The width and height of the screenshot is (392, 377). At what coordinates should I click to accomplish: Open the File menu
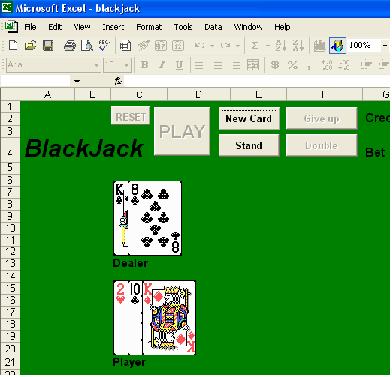[30, 27]
